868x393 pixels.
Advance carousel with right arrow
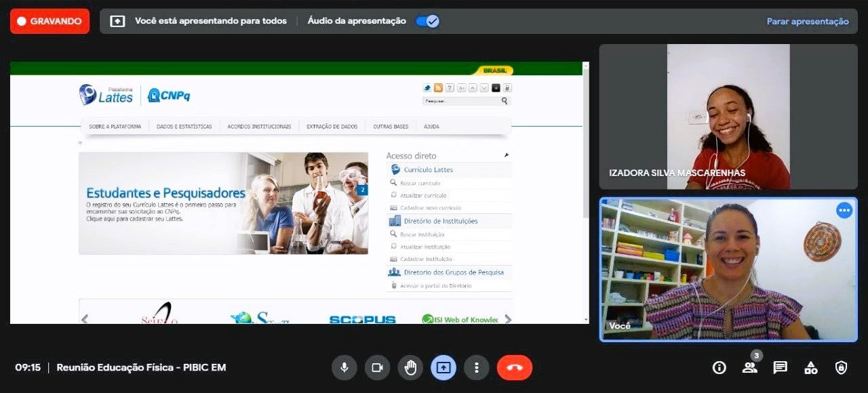tap(507, 318)
